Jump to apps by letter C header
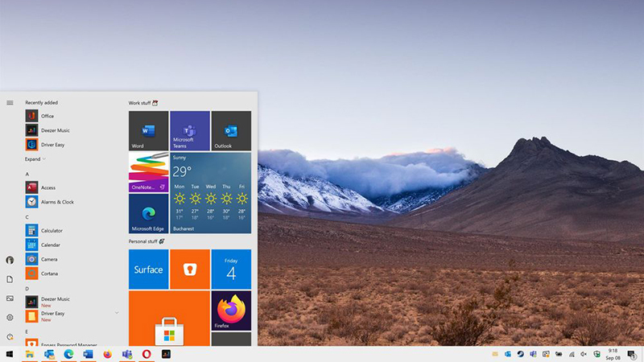Viewport: 644px width, 362px height. click(27, 217)
